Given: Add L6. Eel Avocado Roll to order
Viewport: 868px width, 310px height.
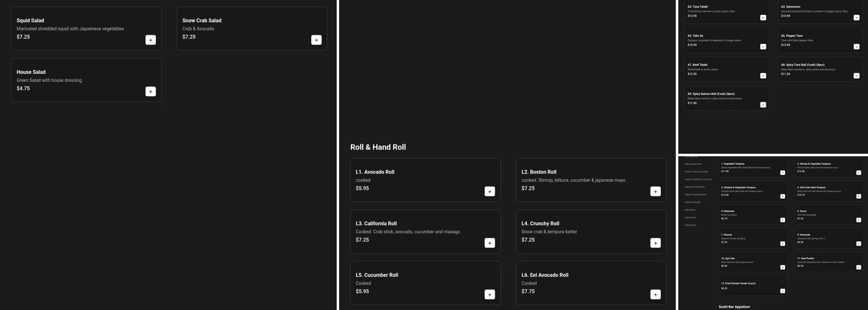Looking at the screenshot, I should [x=655, y=294].
